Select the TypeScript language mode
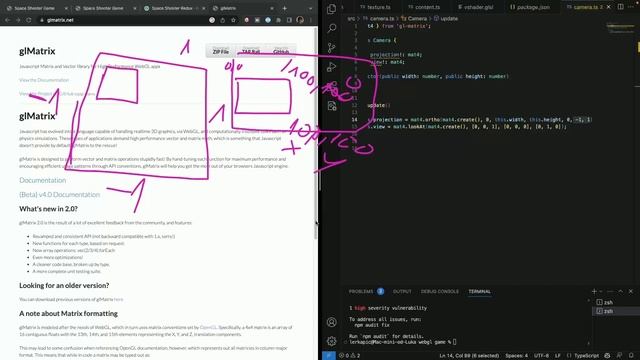This screenshot has width=640, height=360. [586, 356]
